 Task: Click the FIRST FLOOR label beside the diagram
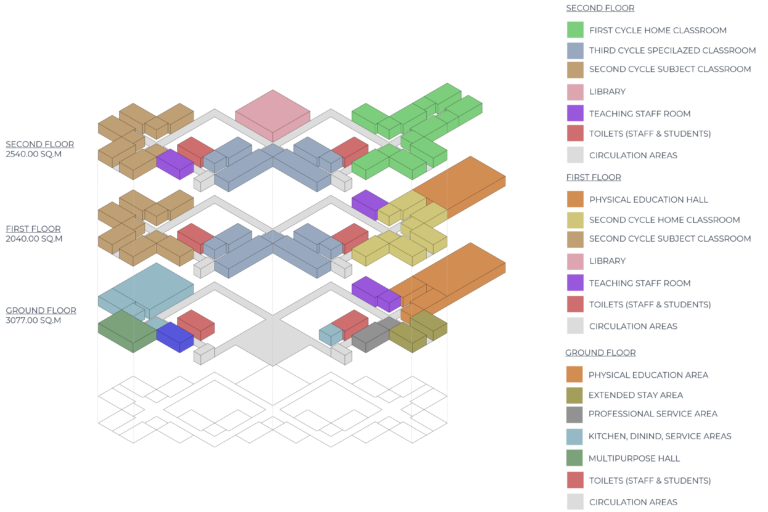pyautogui.click(x=33, y=229)
